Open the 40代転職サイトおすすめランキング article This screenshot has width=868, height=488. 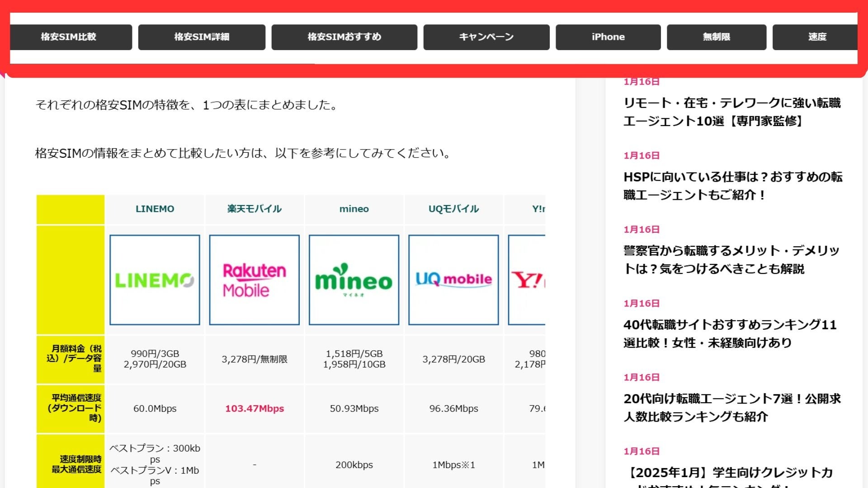point(730,333)
